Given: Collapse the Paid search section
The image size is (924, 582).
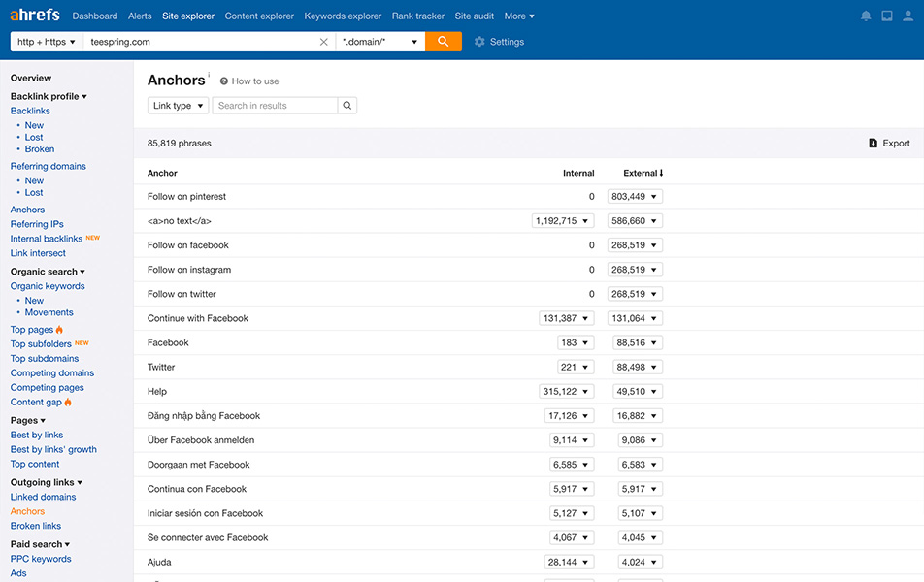Looking at the screenshot, I should click(x=40, y=544).
